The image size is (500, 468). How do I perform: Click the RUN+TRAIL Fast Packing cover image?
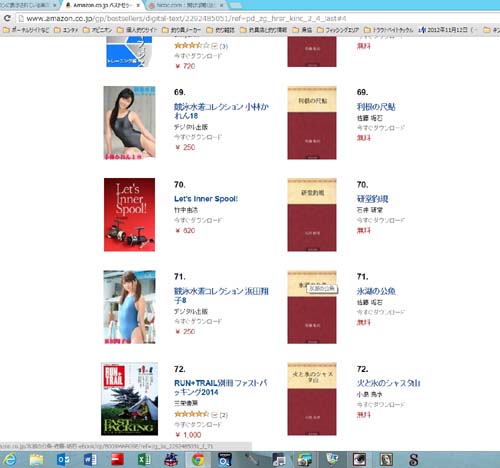[x=129, y=399]
